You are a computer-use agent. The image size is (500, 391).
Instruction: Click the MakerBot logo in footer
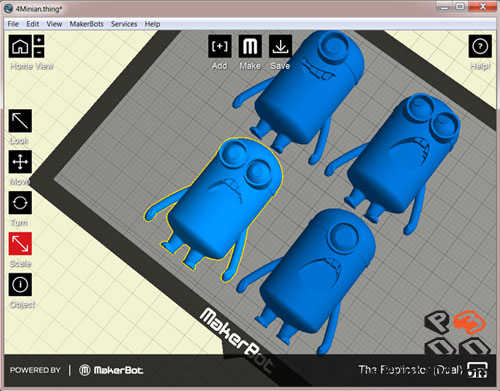point(111,370)
